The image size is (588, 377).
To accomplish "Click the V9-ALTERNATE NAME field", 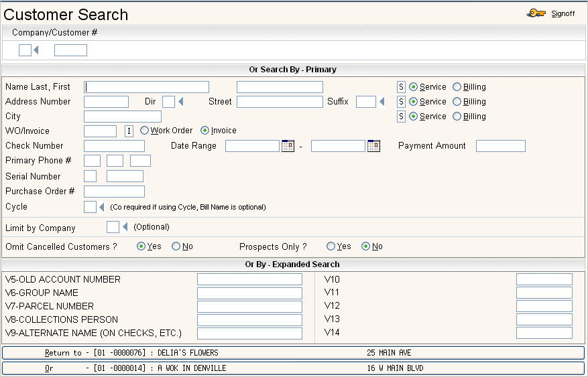I will pyautogui.click(x=250, y=333).
